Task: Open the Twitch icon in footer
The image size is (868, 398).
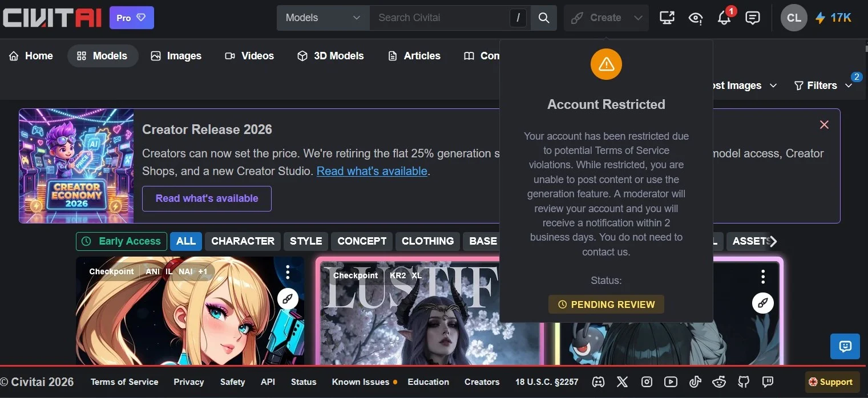Action: [x=768, y=382]
